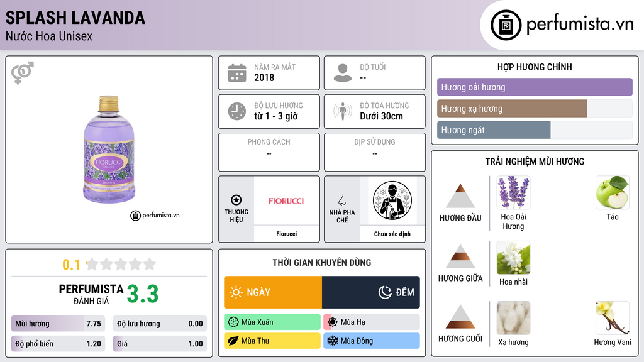The height and width of the screenshot is (362, 644).
Task: Select the Hoa nhài jasmine note image
Action: point(513,257)
